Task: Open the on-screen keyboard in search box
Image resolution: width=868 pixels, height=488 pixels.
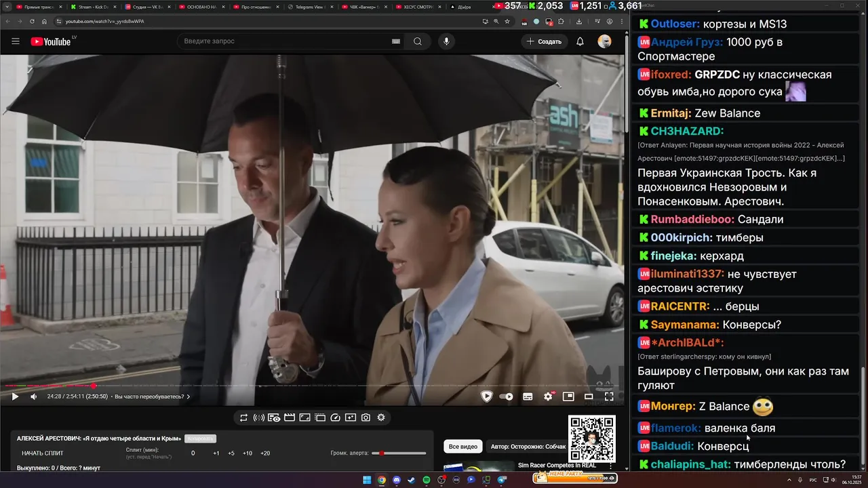Action: [396, 41]
